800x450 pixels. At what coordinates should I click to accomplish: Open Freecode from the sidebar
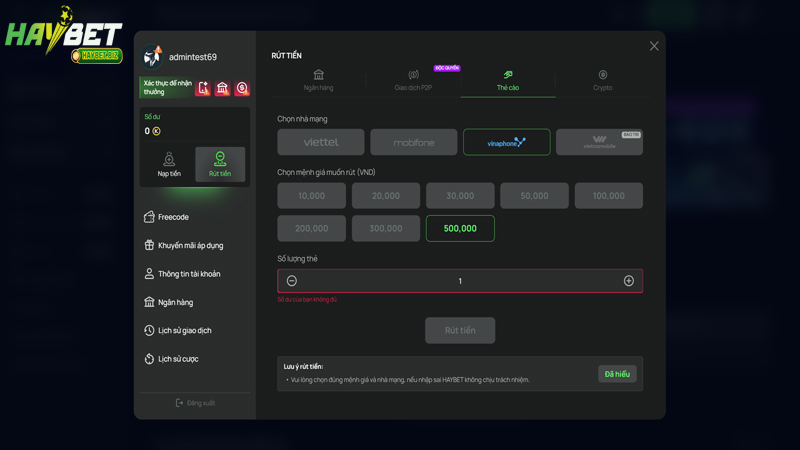(173, 217)
